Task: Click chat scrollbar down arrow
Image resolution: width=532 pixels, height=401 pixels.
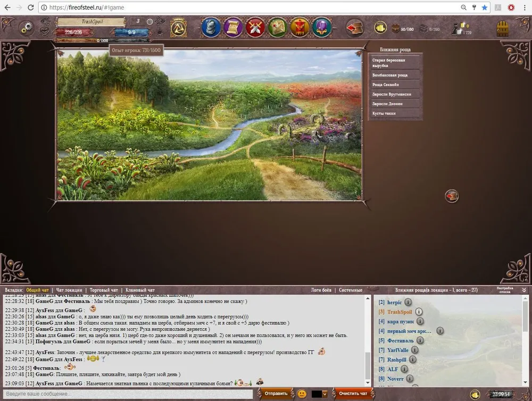Action: click(368, 383)
